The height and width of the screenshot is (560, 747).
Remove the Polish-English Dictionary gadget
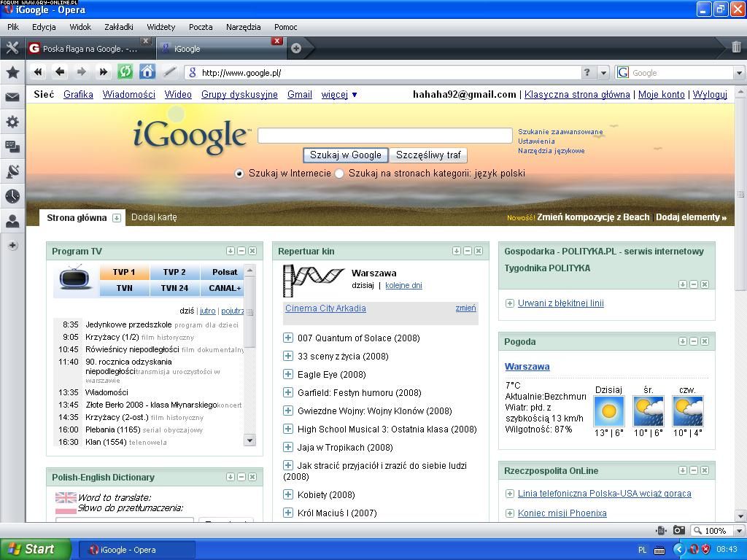pos(252,477)
